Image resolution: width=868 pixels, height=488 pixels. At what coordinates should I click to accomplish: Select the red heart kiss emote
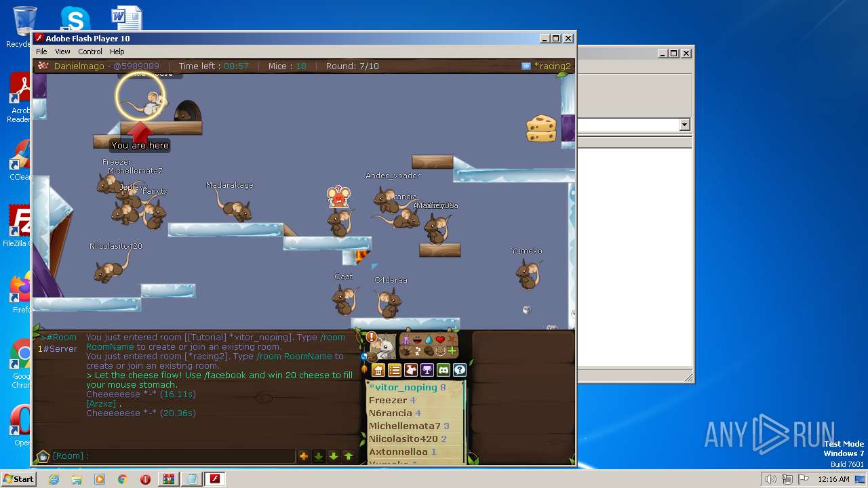click(x=440, y=340)
